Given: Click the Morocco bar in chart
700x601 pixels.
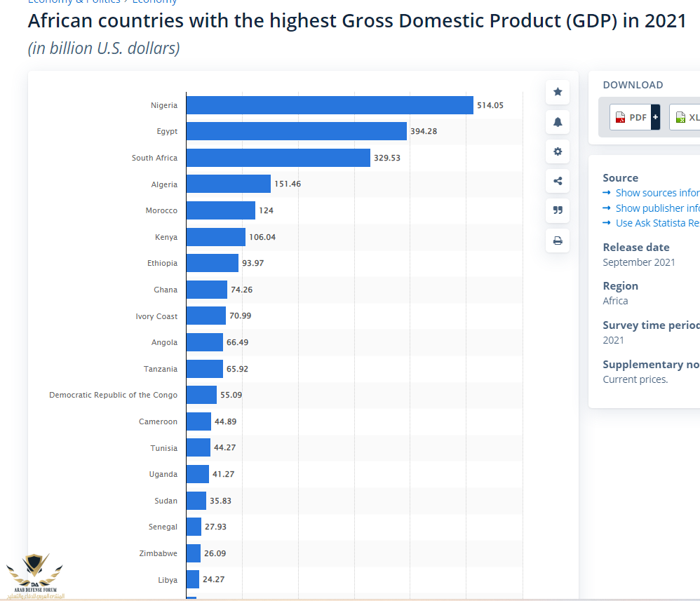Looking at the screenshot, I should point(220,210).
